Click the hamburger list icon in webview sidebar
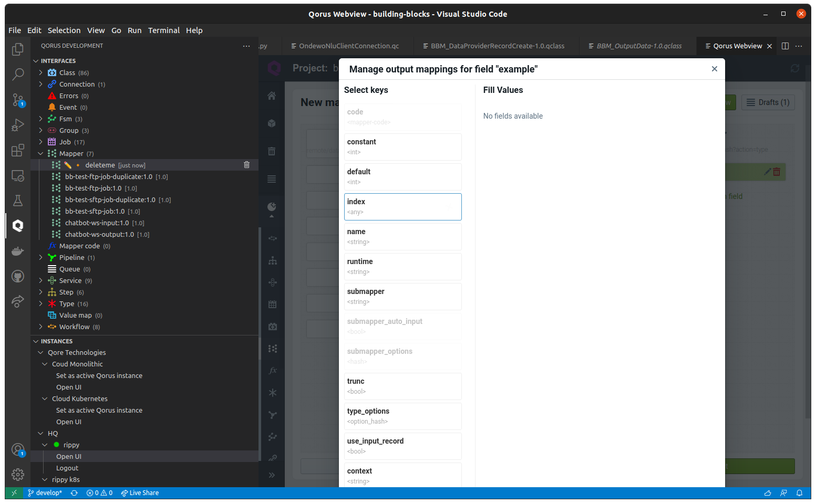The width and height of the screenshot is (816, 504). point(272,179)
